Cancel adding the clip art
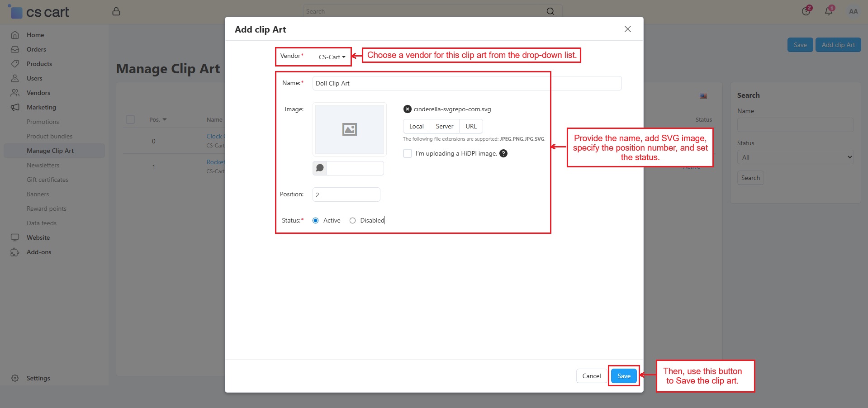This screenshot has width=868, height=408. point(591,376)
